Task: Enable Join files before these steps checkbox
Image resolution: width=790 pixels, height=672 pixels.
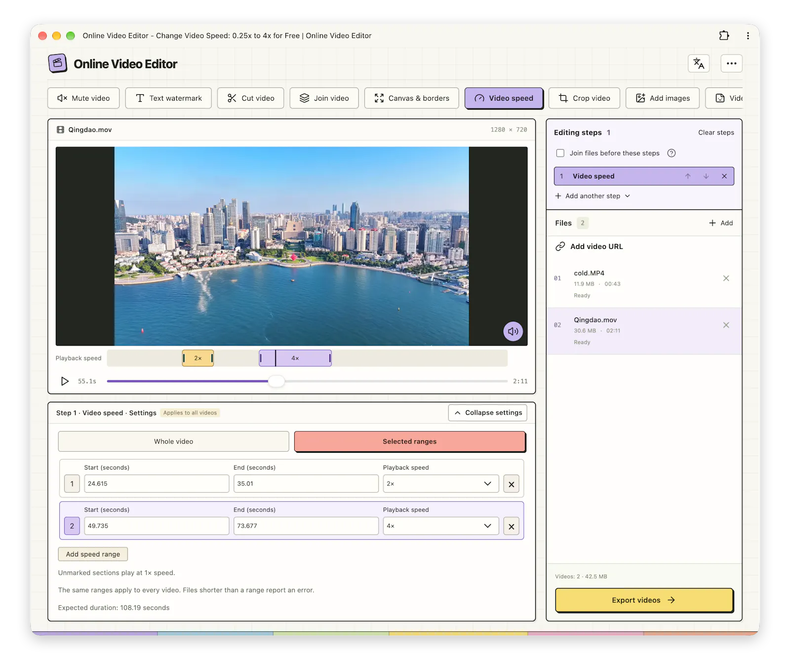Action: [x=560, y=153]
